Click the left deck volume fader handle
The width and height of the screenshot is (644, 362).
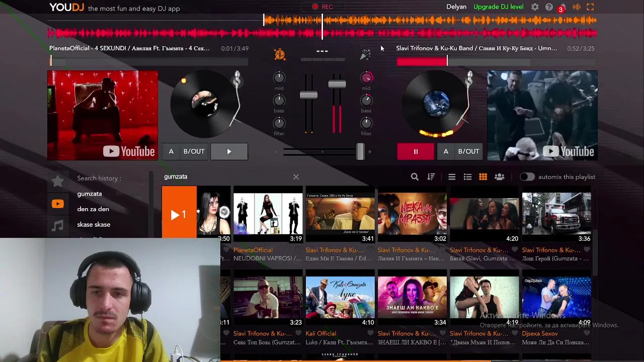308,95
